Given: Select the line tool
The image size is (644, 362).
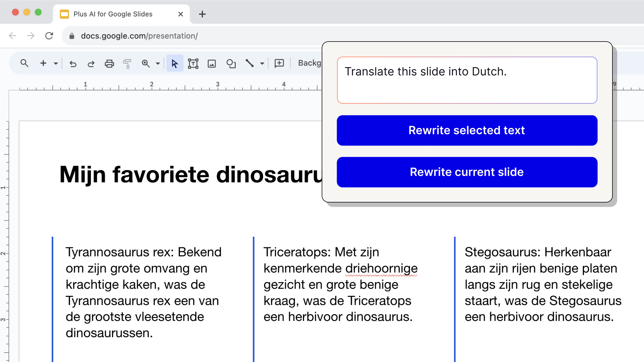Looking at the screenshot, I should (x=249, y=63).
